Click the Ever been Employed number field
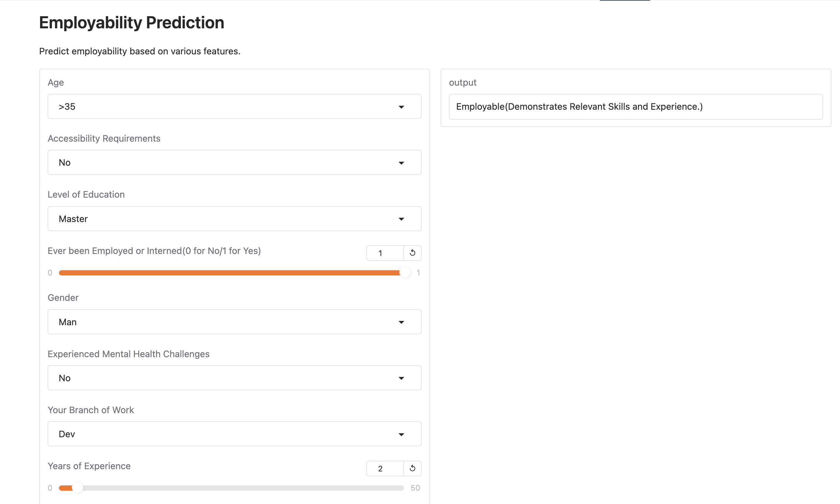Screen dimensions: 840x504 pos(385,253)
